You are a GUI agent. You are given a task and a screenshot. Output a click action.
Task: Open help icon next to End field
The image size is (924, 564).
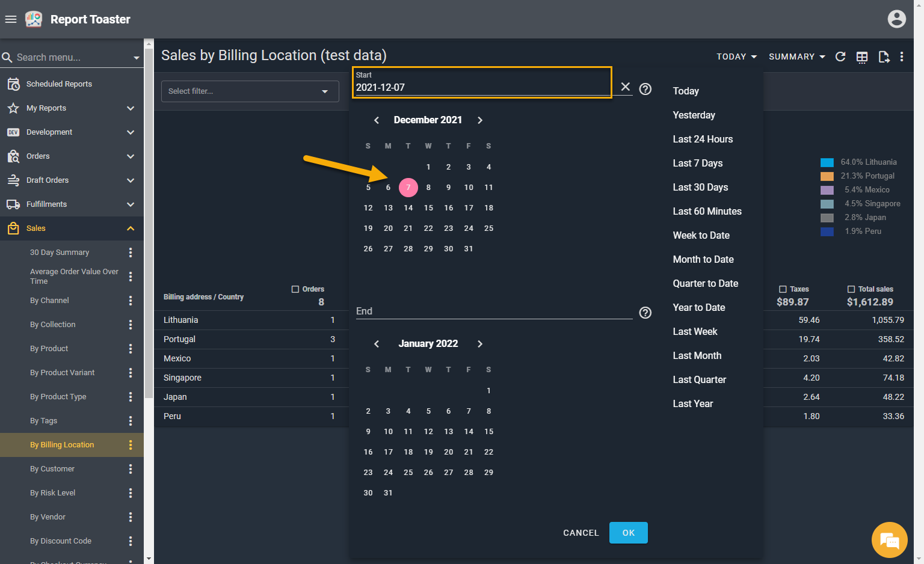pyautogui.click(x=645, y=313)
